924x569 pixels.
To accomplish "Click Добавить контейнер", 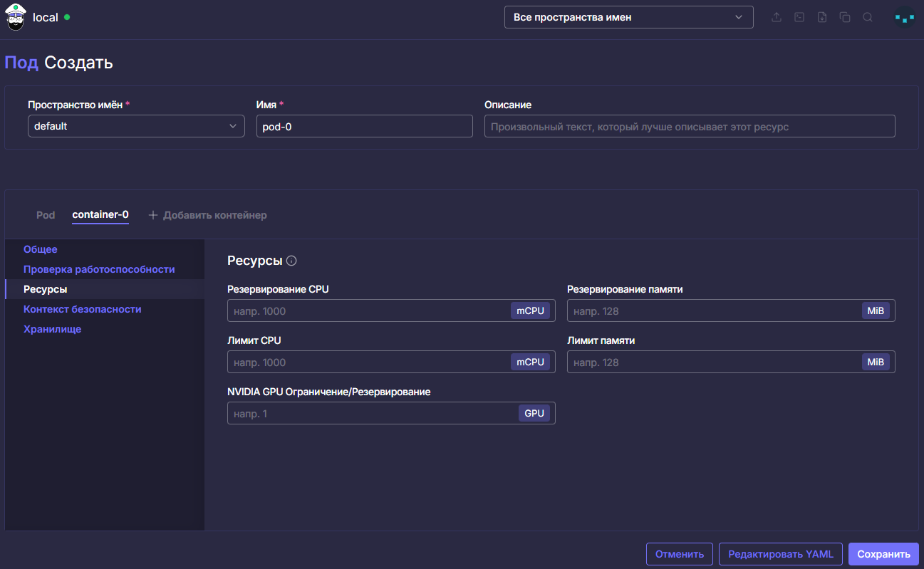I will click(207, 215).
